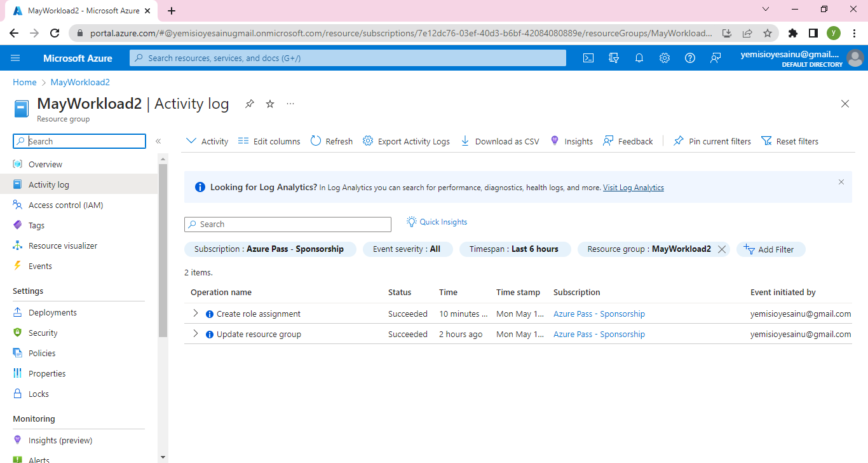Open the Directories and subscriptions filter icon

tap(614, 58)
